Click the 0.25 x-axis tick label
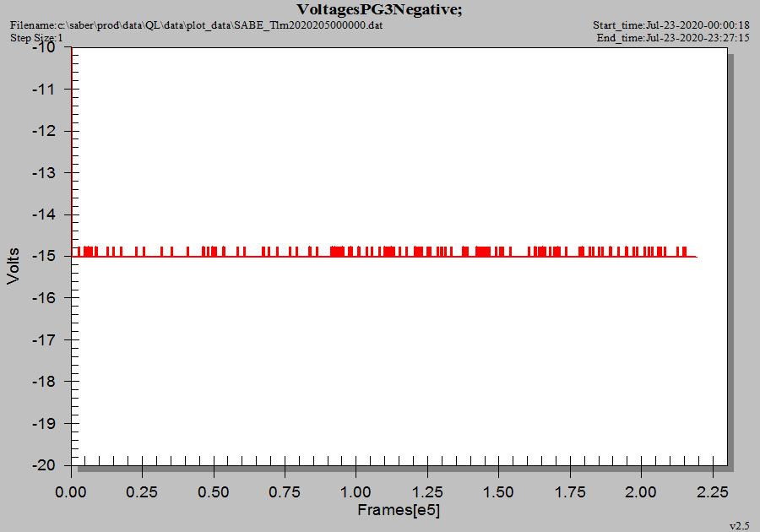The width and height of the screenshot is (760, 532). click(142, 492)
